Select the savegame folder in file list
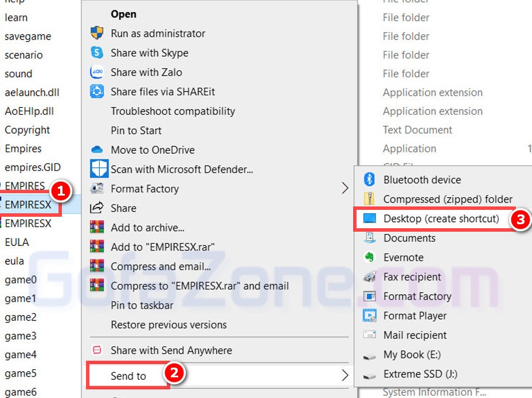Screen dimensions: 532x398 click(x=28, y=36)
